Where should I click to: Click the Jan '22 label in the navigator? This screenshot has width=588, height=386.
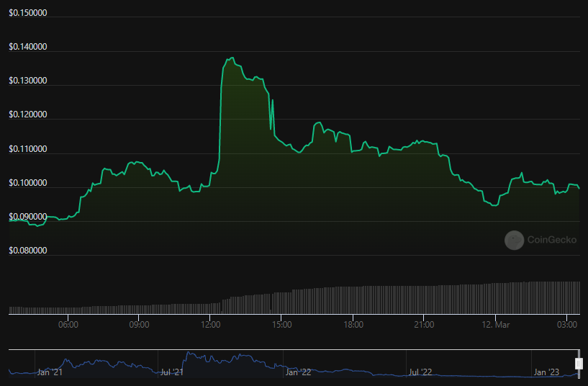tap(298, 372)
